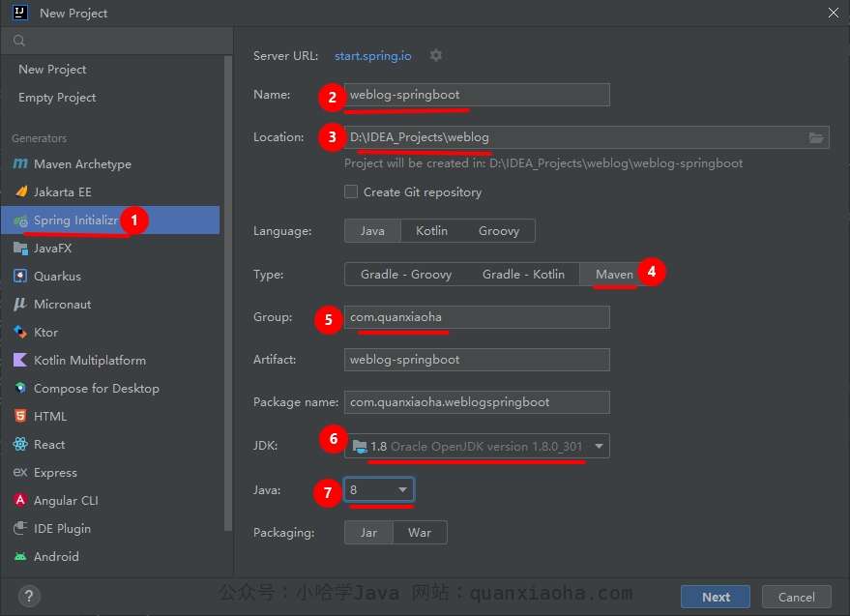The image size is (850, 616).
Task: Click the Maven Archetype generator icon
Action: pos(20,163)
